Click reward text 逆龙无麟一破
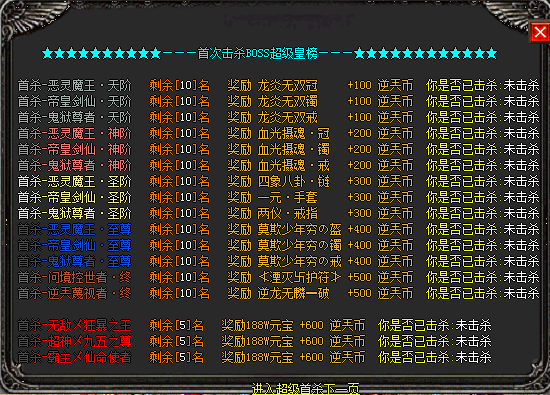This screenshot has width=550, height=395. click(294, 293)
